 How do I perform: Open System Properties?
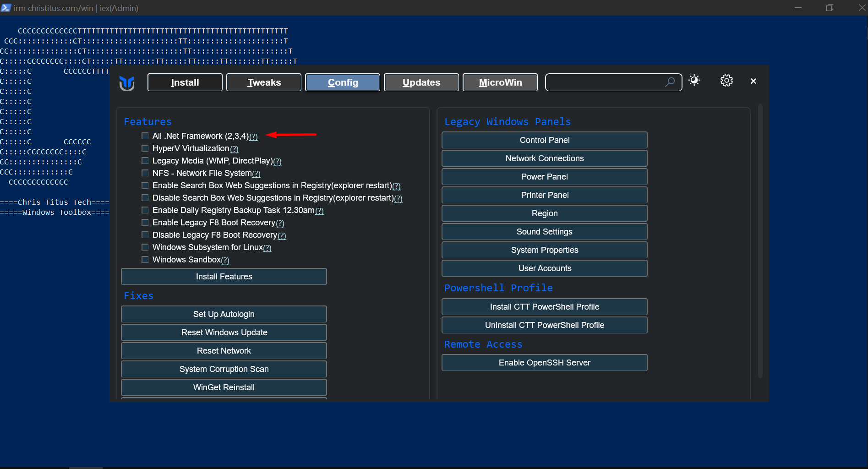545,250
